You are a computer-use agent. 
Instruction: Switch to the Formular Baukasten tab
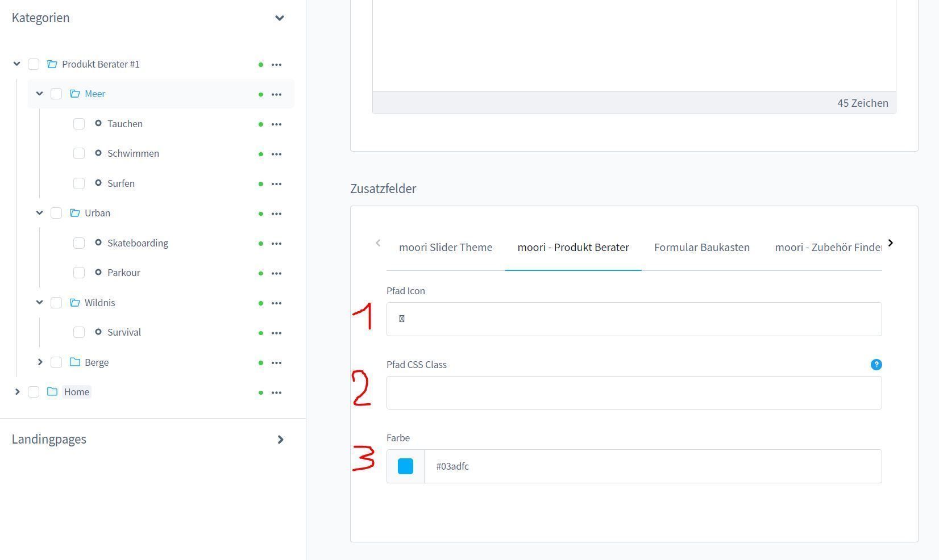pyautogui.click(x=701, y=248)
